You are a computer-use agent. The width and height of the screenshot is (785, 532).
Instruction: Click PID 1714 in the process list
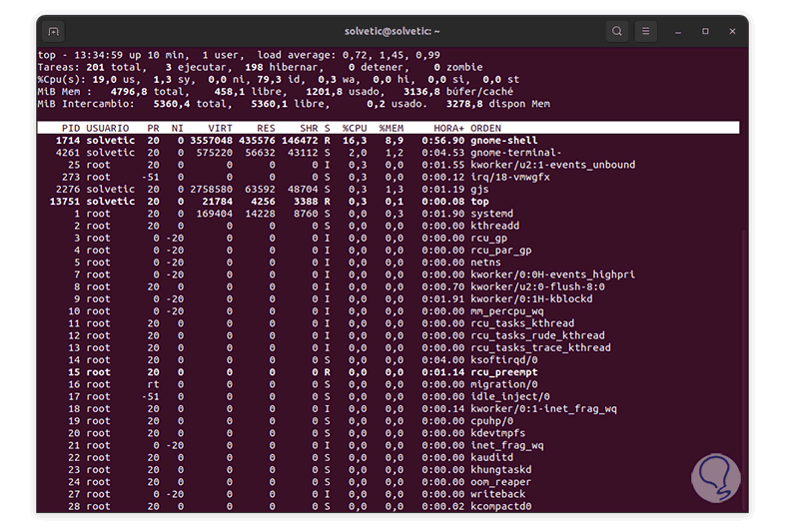[68, 141]
